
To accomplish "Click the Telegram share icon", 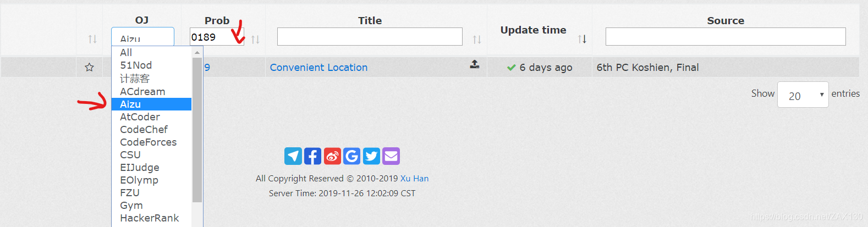I will pyautogui.click(x=293, y=156).
